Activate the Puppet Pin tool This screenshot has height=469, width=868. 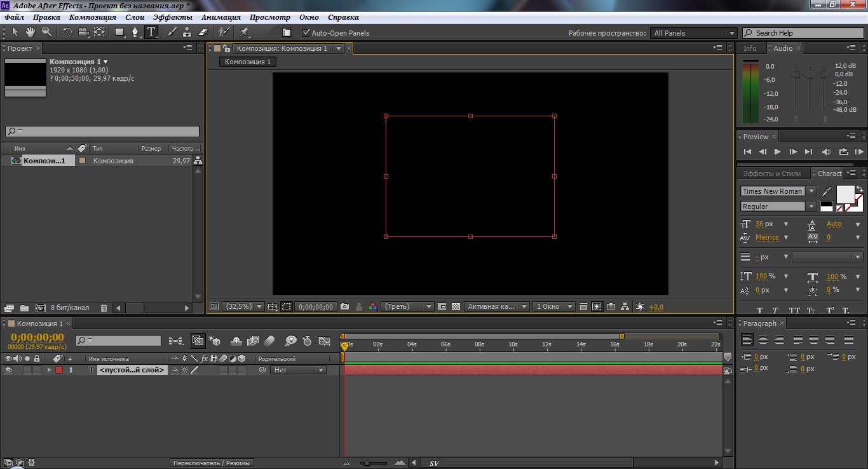tap(244, 32)
